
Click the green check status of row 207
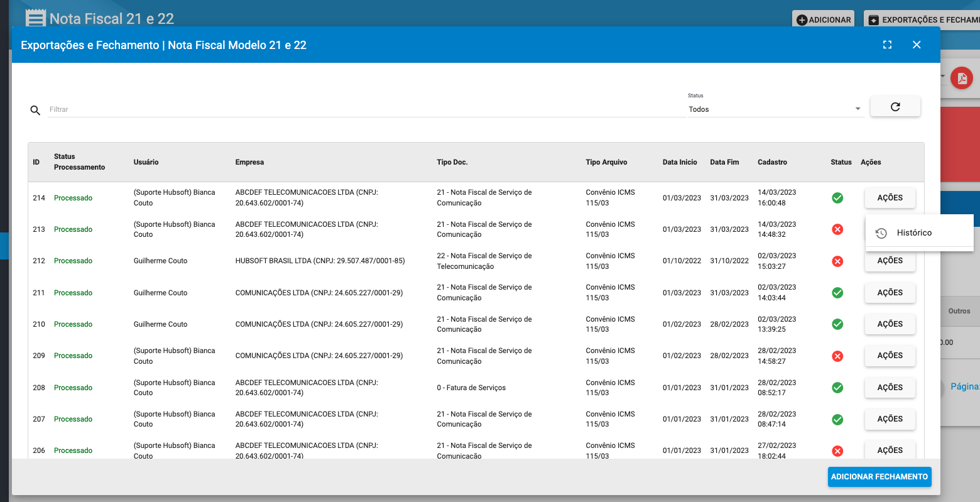coord(837,419)
